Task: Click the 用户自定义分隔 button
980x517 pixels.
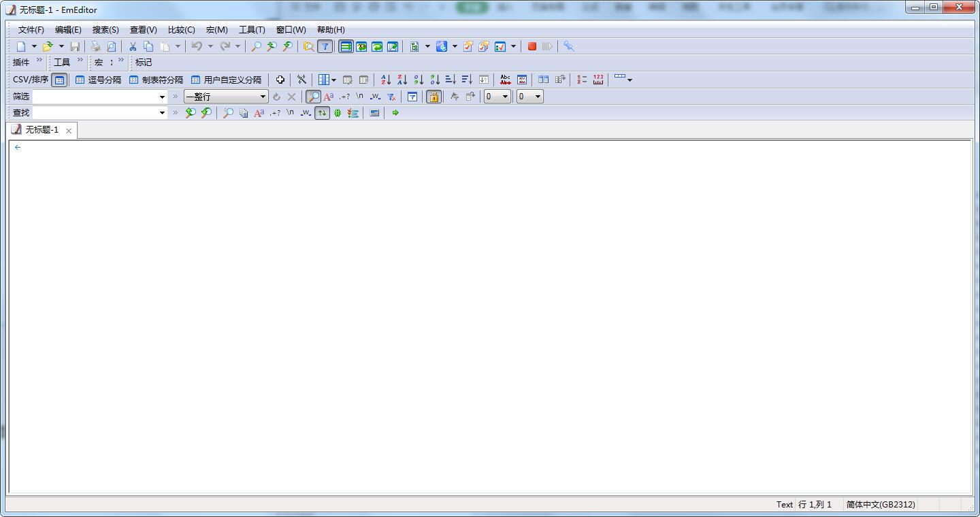Action: click(226, 80)
